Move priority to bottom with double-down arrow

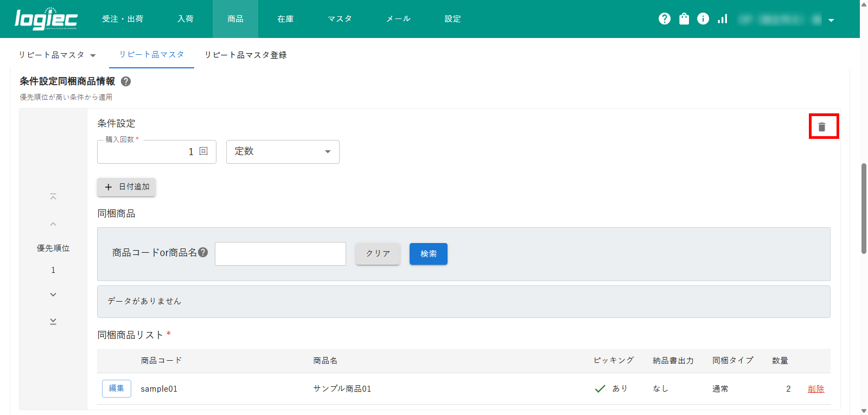coord(53,321)
